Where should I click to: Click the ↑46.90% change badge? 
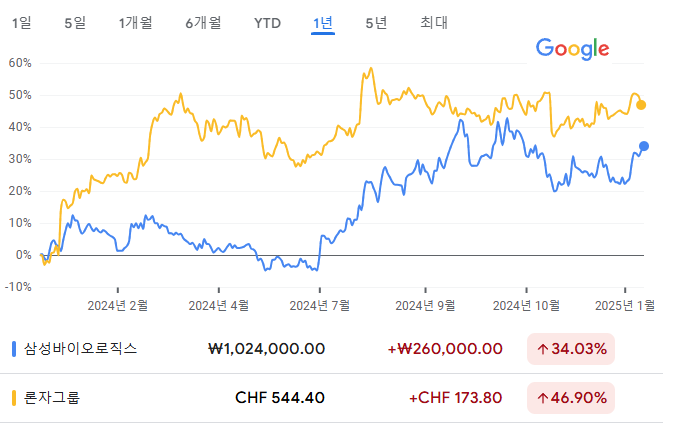click(571, 398)
